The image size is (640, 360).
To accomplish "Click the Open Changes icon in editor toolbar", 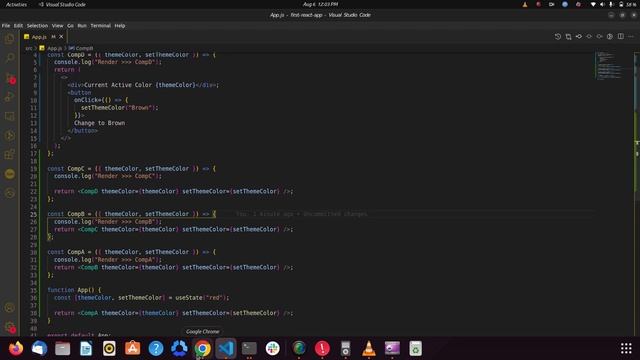I will (568, 36).
